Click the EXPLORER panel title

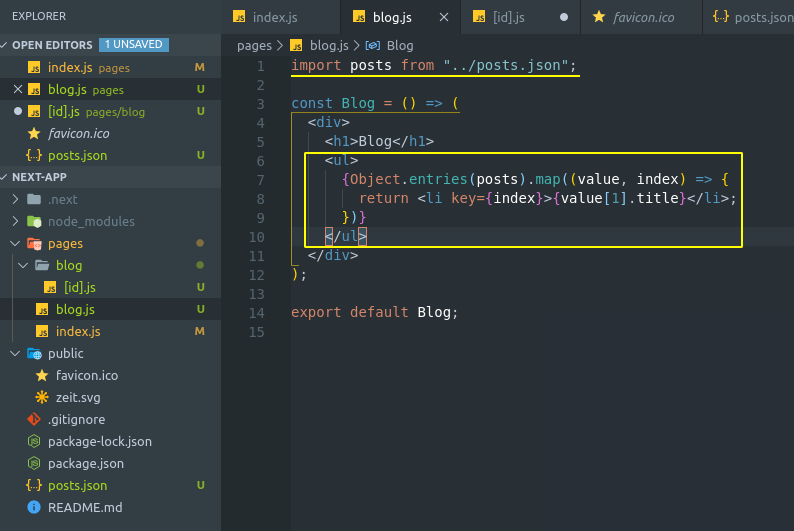click(x=39, y=16)
